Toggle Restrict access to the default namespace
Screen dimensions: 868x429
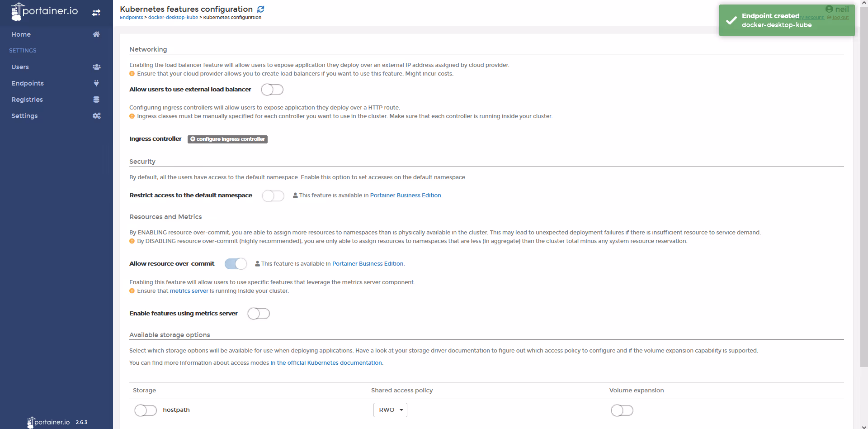(273, 195)
